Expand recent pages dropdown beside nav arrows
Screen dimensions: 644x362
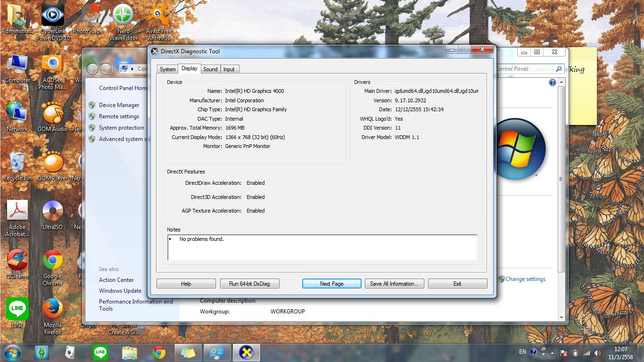click(x=115, y=69)
